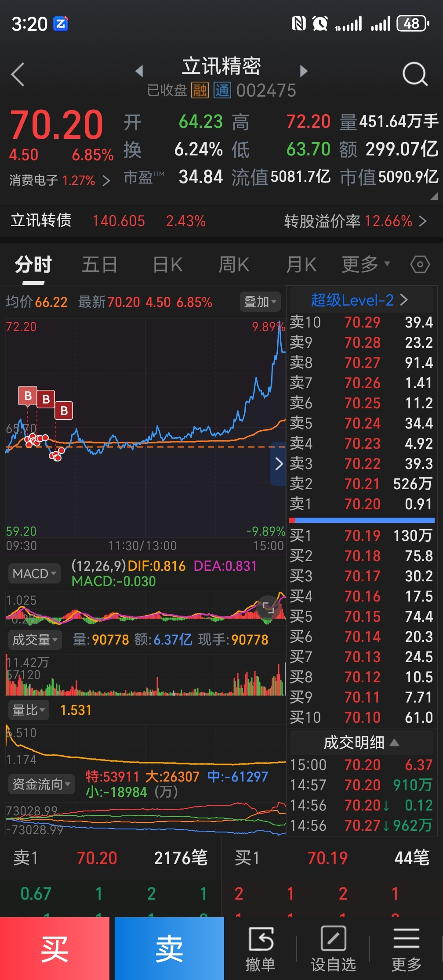Screen dimensions: 443x980
Task: Select 卖2 price 70.21 row
Action: pyautogui.click(x=362, y=484)
